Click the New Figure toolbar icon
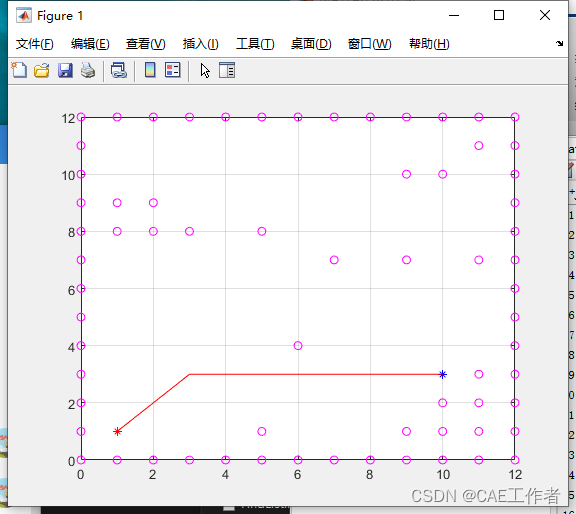Image resolution: width=576 pixels, height=514 pixels. point(19,70)
